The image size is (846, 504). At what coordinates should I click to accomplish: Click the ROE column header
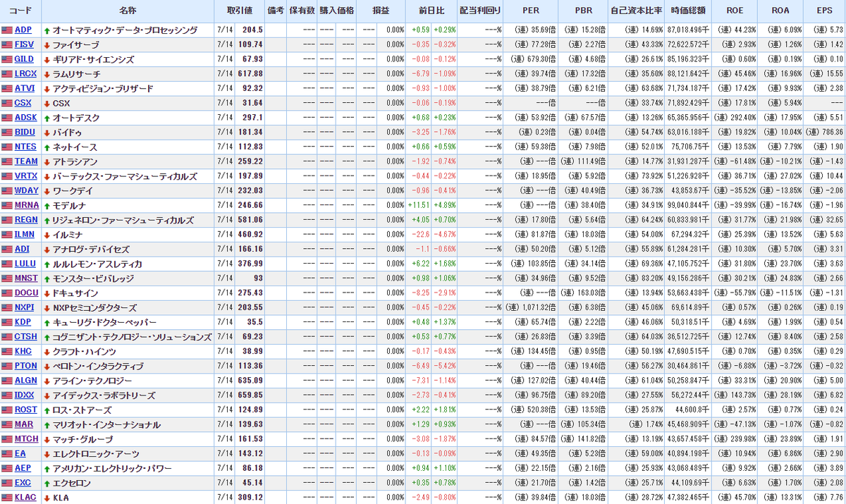[733, 11]
